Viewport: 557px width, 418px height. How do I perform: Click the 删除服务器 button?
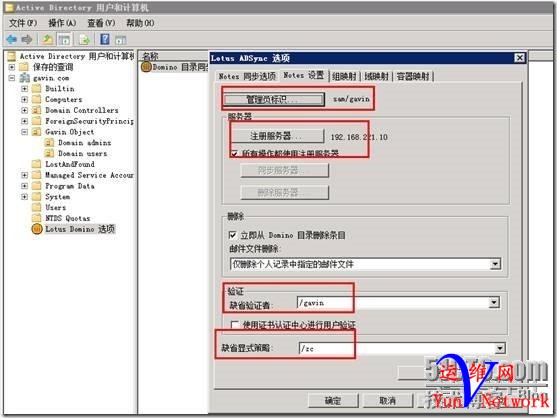click(x=285, y=192)
